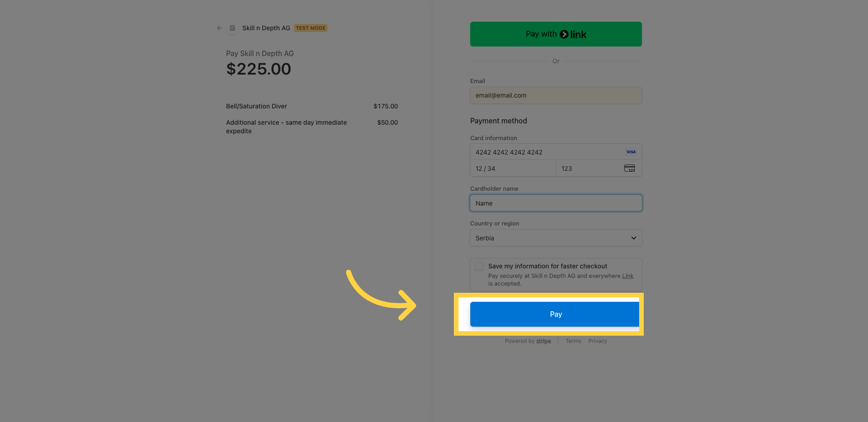This screenshot has height=422, width=868.
Task: Click the Link logo icon in the green button
Action: point(563,34)
